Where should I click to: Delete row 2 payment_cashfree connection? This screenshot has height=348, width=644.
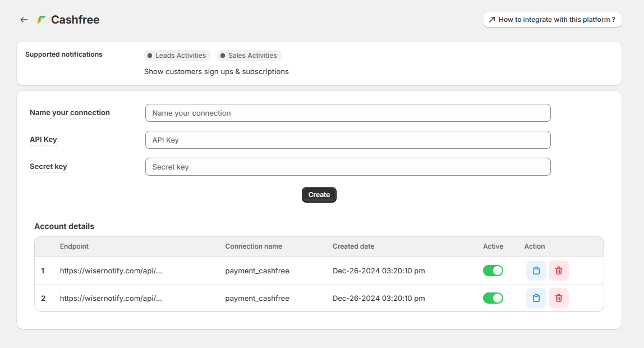[559, 298]
